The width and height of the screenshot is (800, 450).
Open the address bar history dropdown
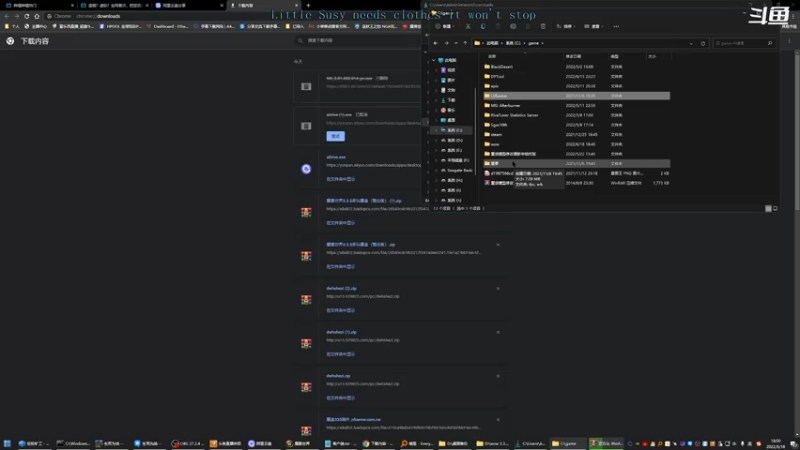(691, 43)
